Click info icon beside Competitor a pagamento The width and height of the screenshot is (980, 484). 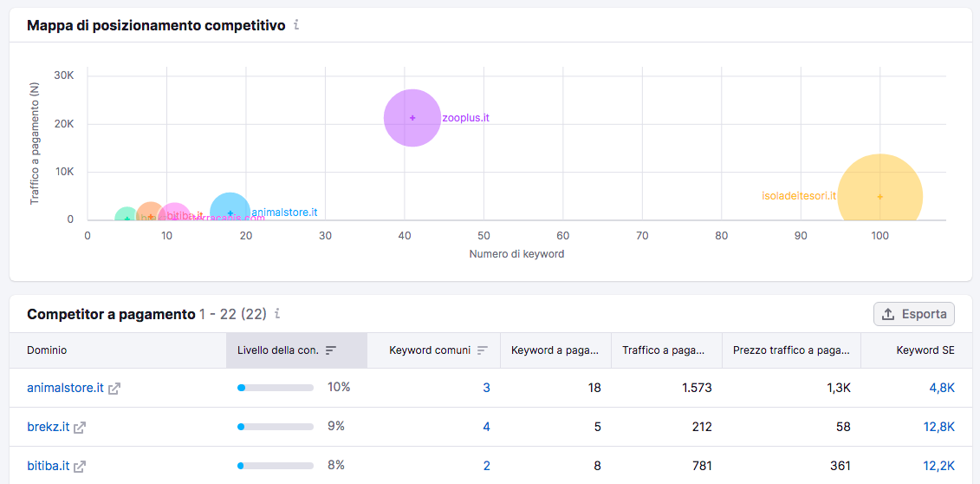click(277, 314)
